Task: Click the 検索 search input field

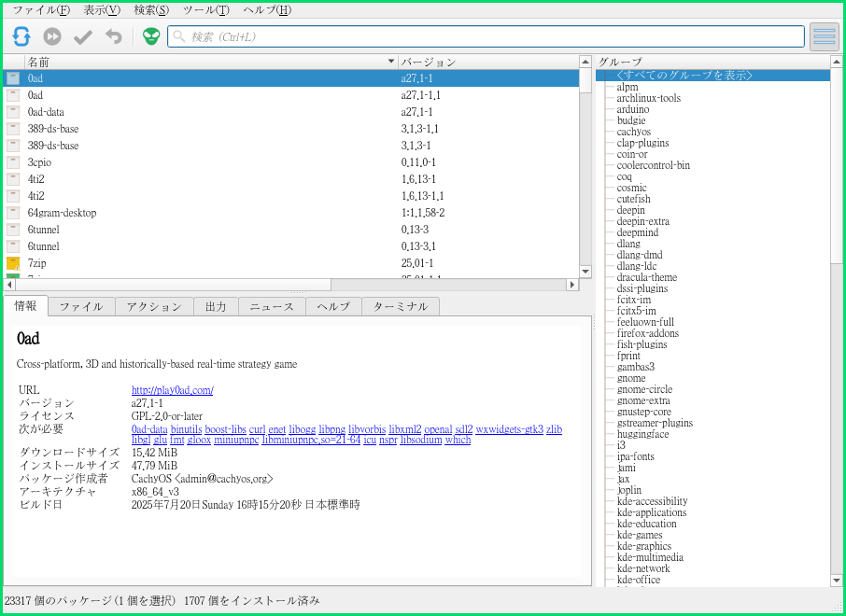Action: (486, 36)
